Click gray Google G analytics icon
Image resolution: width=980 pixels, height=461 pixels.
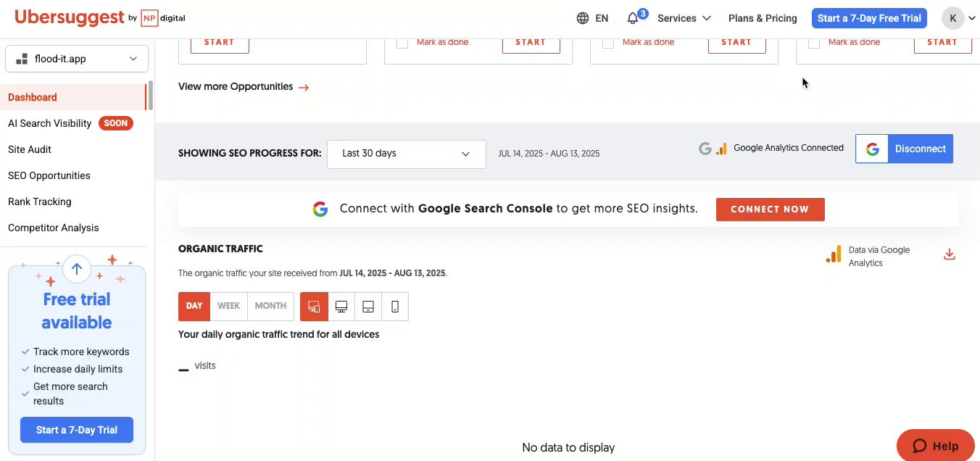705,149
